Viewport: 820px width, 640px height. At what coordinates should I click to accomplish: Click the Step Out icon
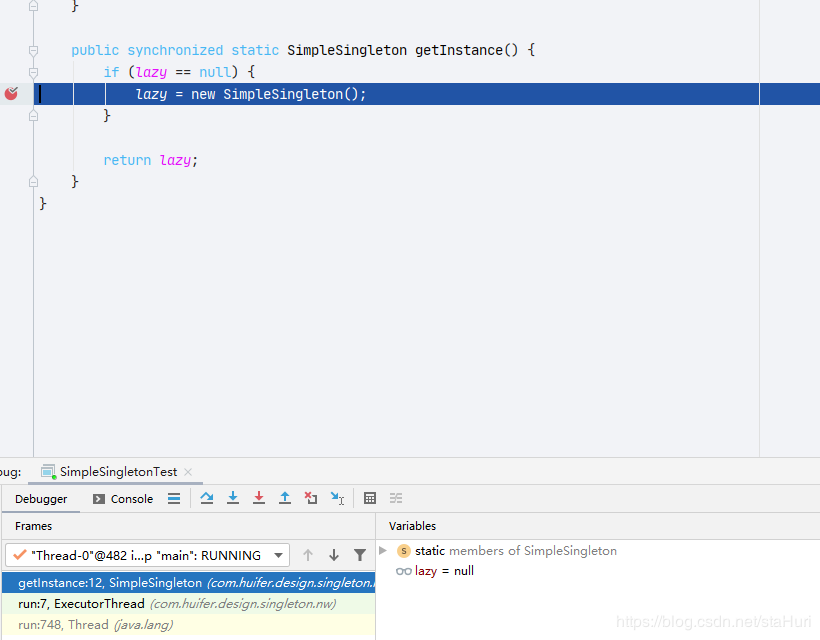pos(285,498)
